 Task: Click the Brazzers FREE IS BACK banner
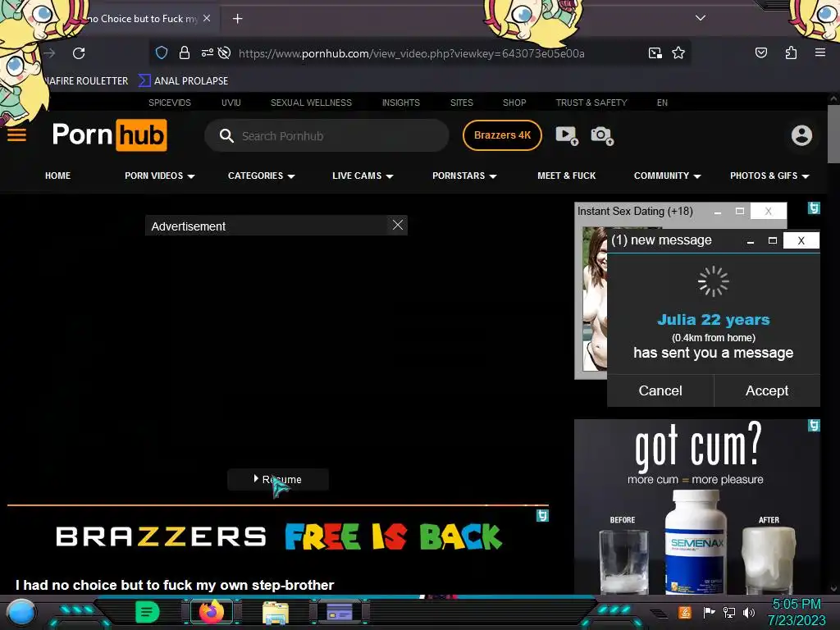pyautogui.click(x=279, y=537)
